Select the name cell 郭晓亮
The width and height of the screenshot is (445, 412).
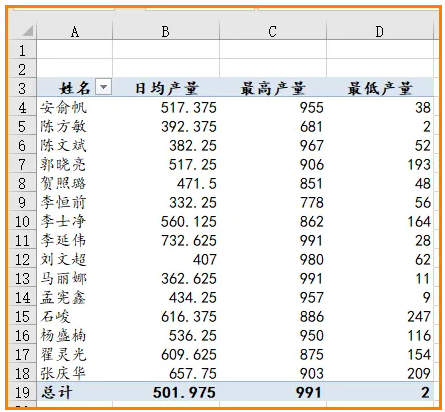click(x=75, y=164)
